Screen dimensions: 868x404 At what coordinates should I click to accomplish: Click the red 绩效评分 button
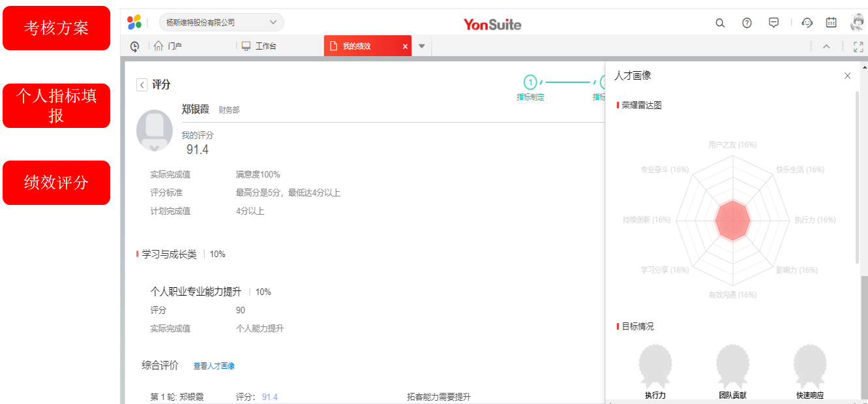[56, 183]
